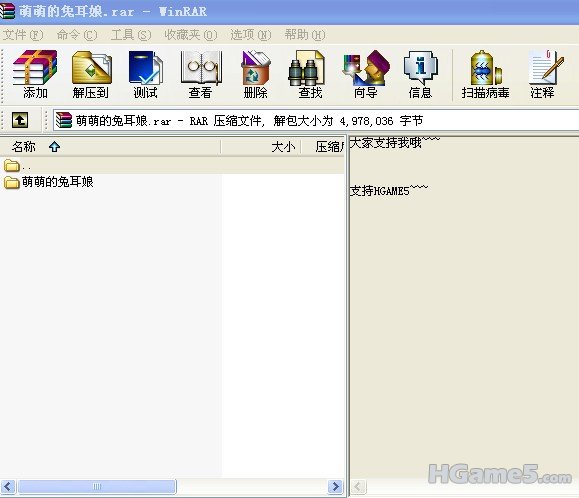Click the 解压到 (Extract To) icon

pyautogui.click(x=91, y=75)
